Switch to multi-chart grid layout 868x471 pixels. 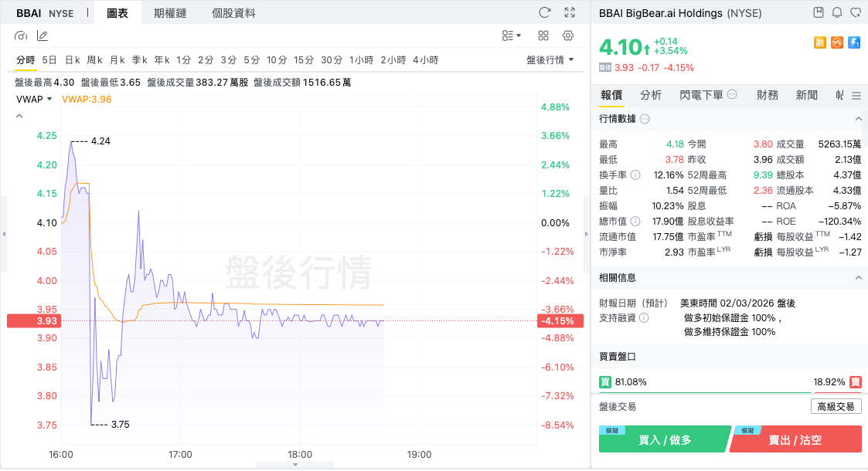543,36
